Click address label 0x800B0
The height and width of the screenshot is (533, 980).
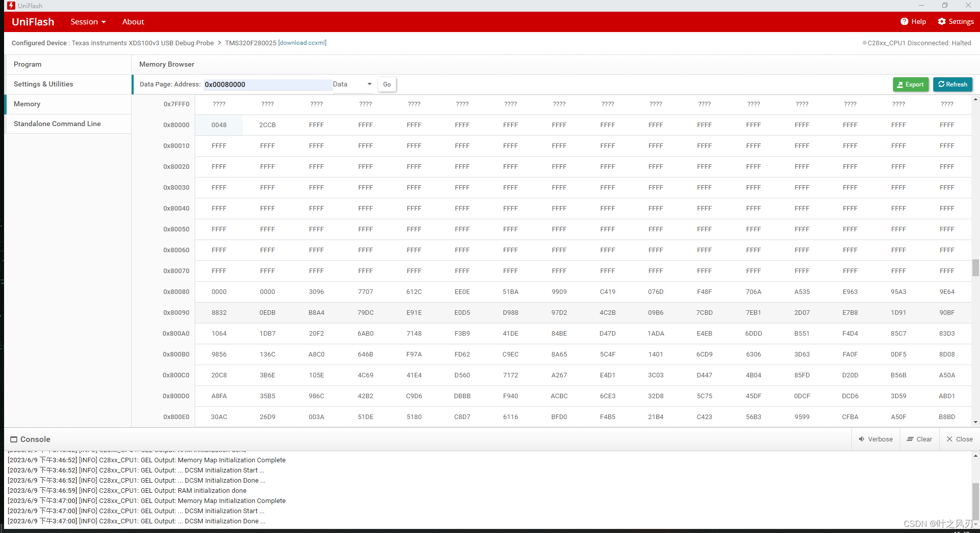pyautogui.click(x=176, y=354)
